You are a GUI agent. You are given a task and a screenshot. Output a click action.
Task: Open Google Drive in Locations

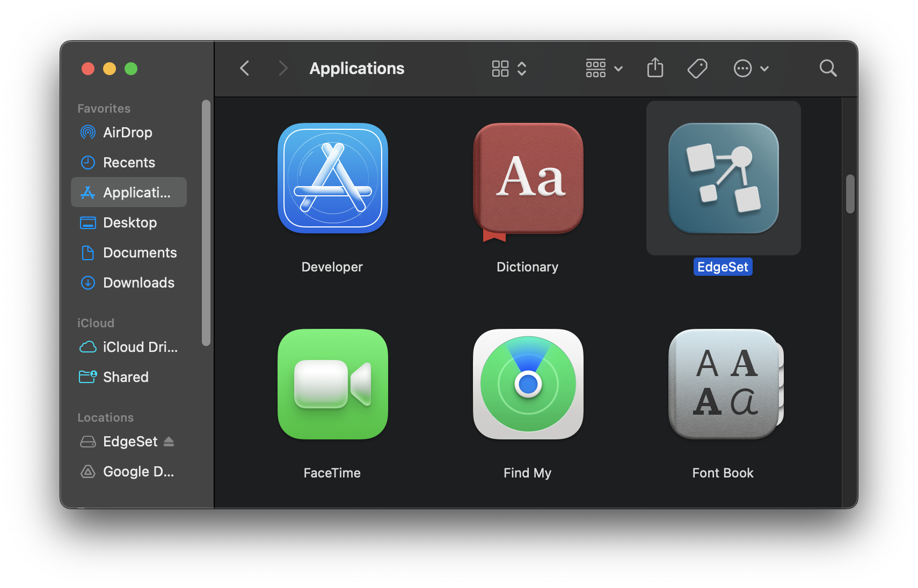pyautogui.click(x=129, y=471)
